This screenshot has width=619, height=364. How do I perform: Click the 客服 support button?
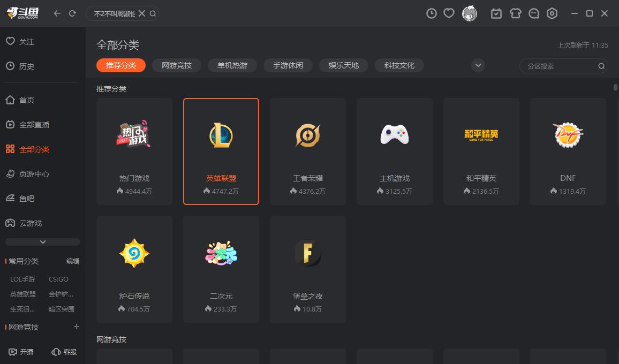tap(64, 352)
